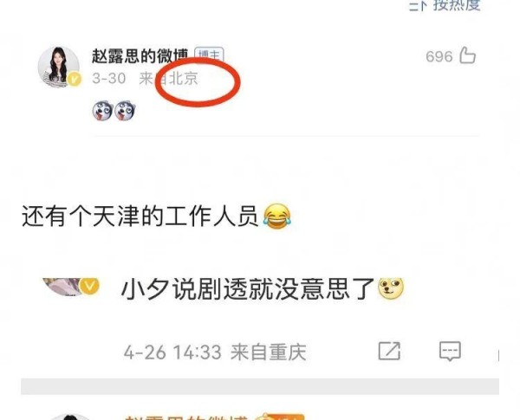Open 赵露思的微博 profile avatar

[x=59, y=67]
